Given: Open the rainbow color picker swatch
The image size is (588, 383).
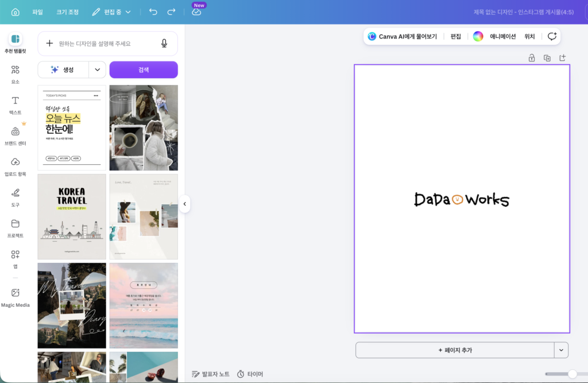Looking at the screenshot, I should (x=478, y=36).
